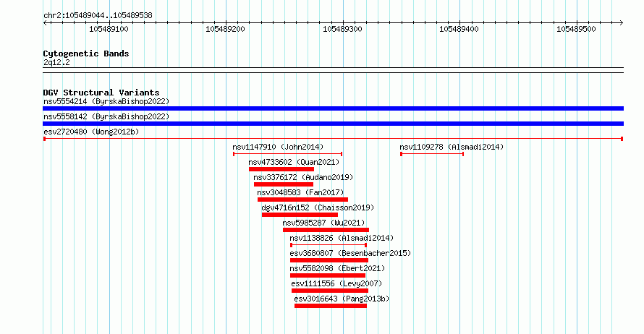Screen dimensions: 644x334
Task: Select the red bar below nsv5582098
Action: point(327,275)
